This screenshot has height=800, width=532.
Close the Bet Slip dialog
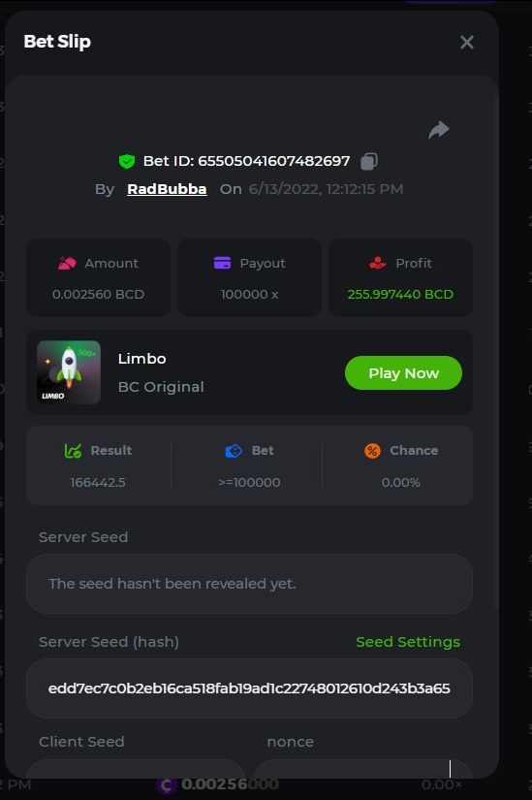tap(467, 42)
